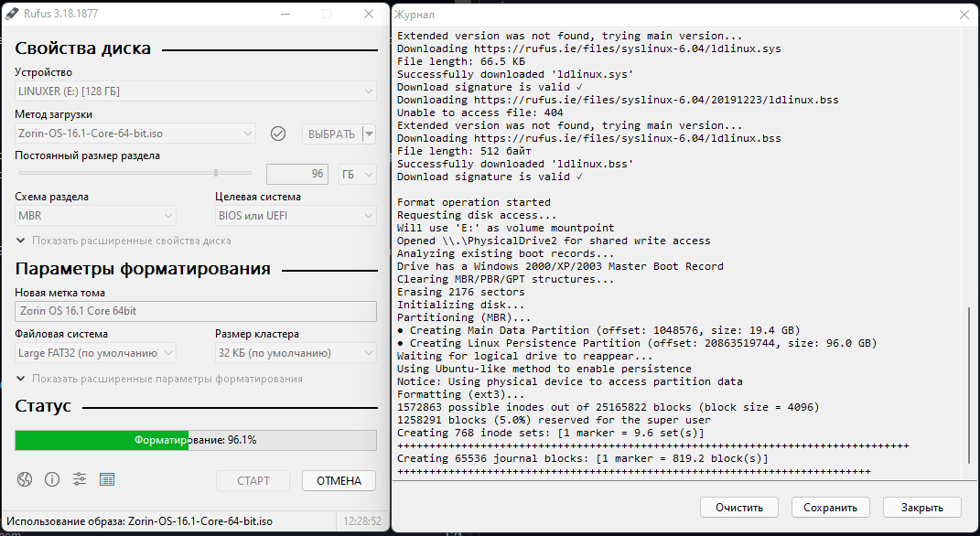The image size is (980, 536).
Task: Click status text Использование образа: Zorin-OS
Action: (x=139, y=521)
